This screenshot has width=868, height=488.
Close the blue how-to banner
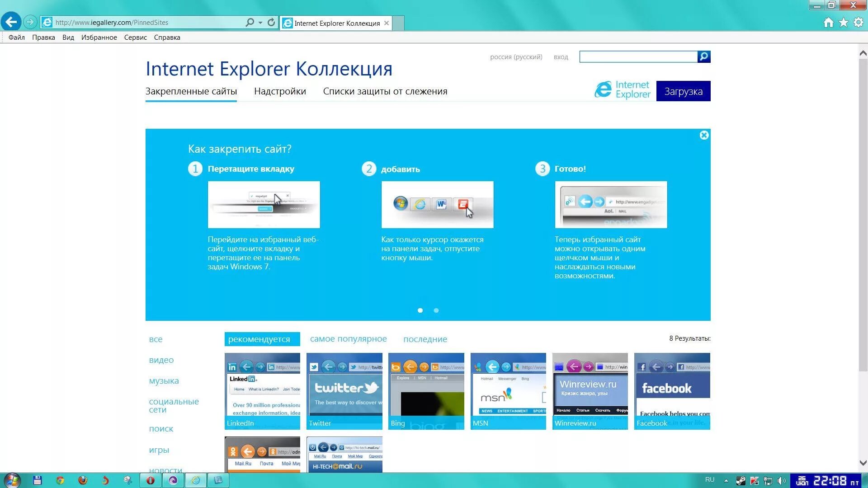tap(704, 135)
